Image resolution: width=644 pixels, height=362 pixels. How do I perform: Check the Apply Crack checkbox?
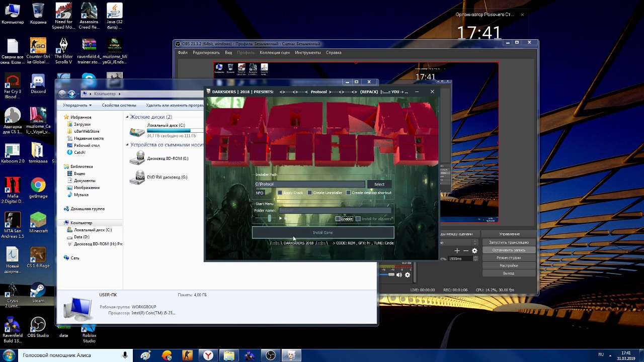pos(280,193)
